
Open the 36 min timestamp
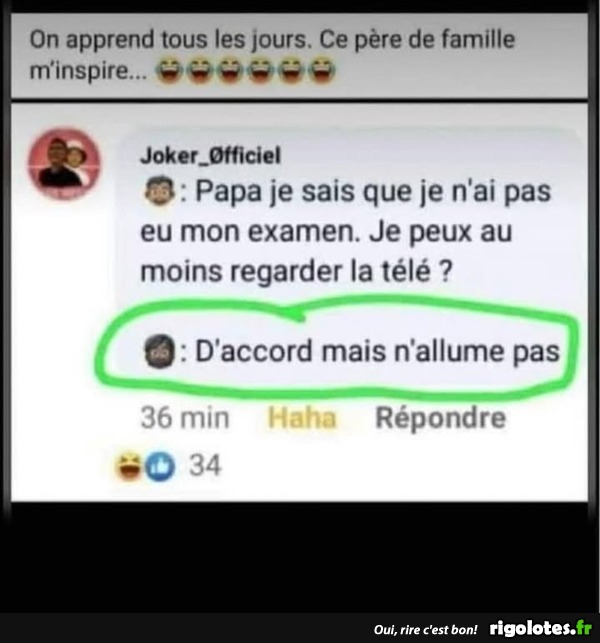click(185, 418)
